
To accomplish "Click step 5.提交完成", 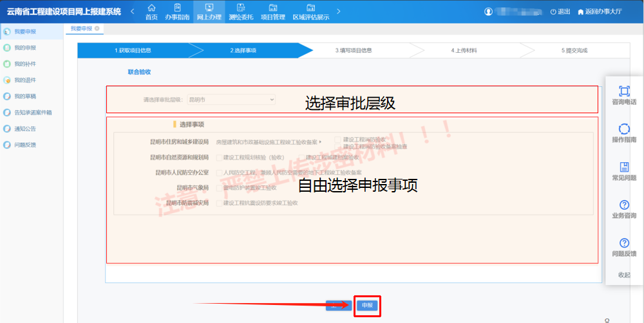I will click(x=574, y=50).
